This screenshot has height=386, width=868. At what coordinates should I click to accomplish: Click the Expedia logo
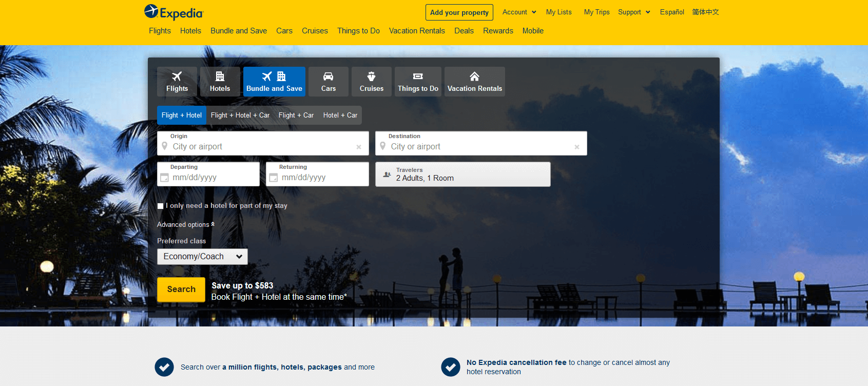click(x=173, y=12)
